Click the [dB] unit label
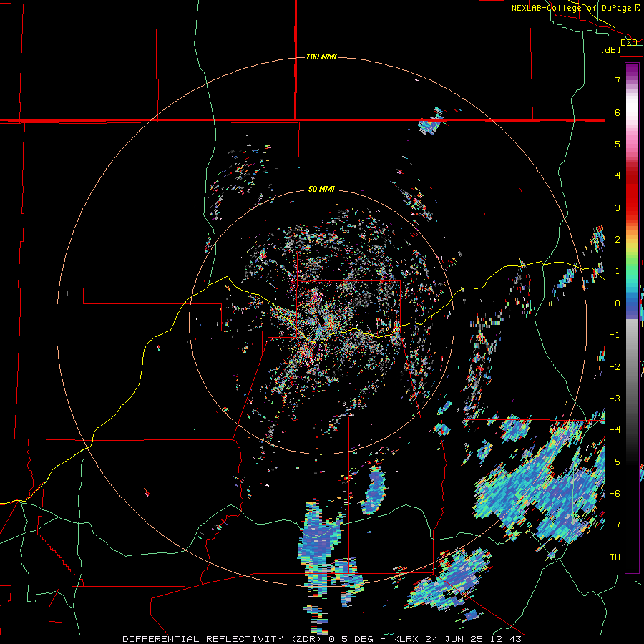This screenshot has width=644, height=644. (611, 49)
